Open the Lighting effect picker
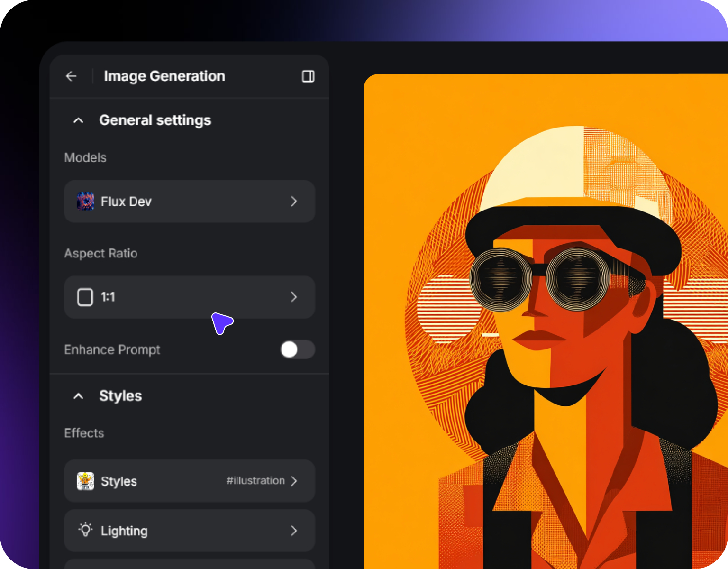This screenshot has height=569, width=728. pyautogui.click(x=190, y=531)
